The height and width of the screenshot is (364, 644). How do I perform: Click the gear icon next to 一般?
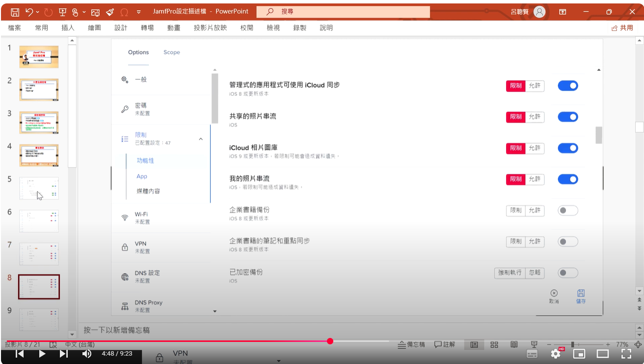point(125,80)
